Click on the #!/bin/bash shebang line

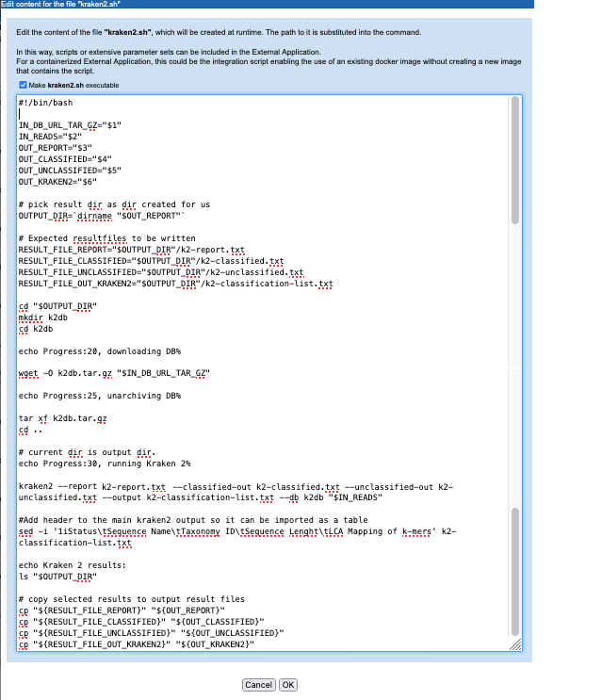(45, 103)
